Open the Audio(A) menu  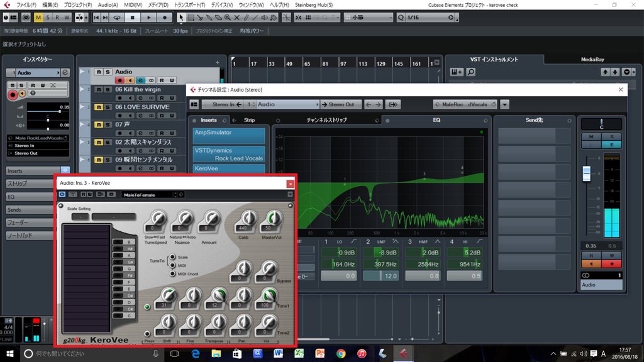point(108,5)
